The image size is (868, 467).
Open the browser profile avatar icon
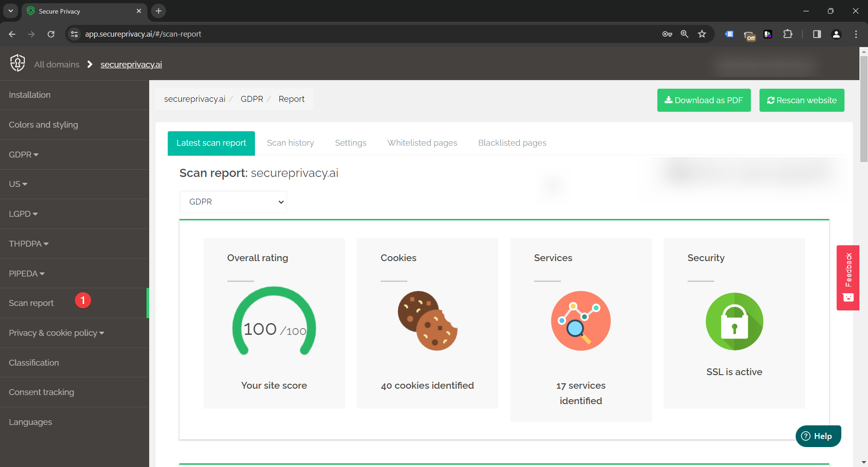[837, 34]
